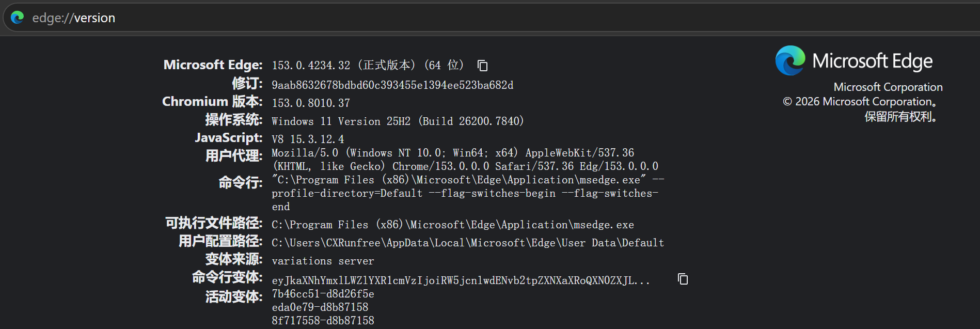Viewport: 980px width, 329px height.
Task: Click the Mozilla/5.0 user agent string
Action: [x=465, y=160]
